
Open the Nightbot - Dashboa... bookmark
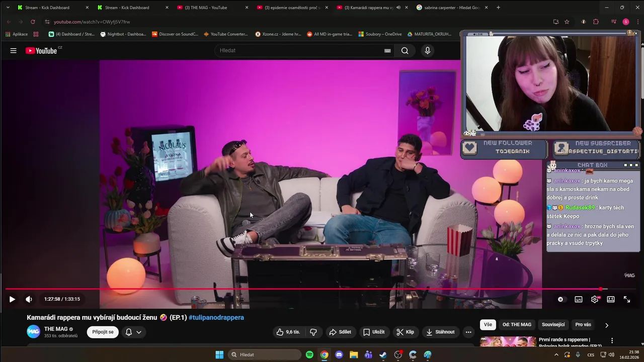coord(123,34)
